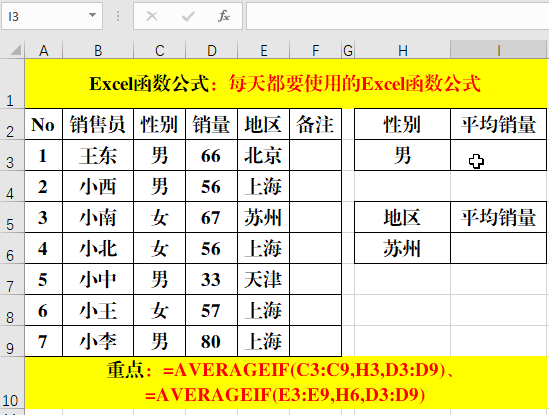Select column B header
The image size is (549, 415).
98,50
